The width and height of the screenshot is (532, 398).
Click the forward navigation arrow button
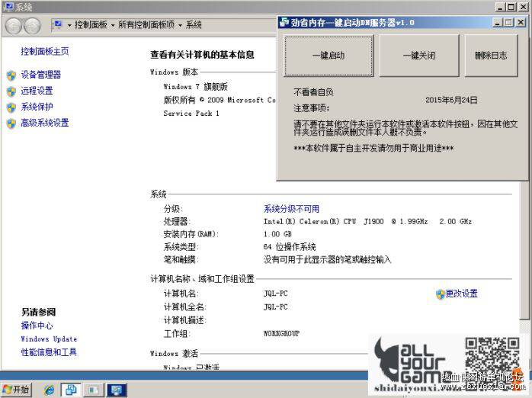pyautogui.click(x=32, y=26)
